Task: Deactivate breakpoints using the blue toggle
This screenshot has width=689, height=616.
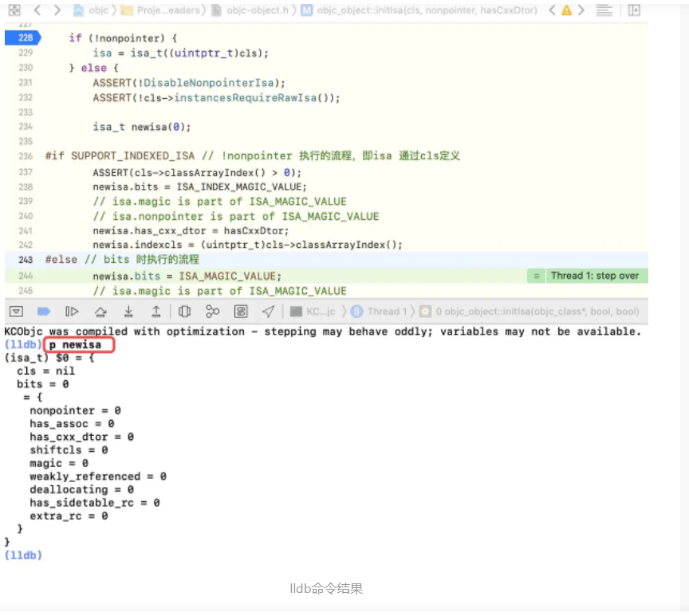Action: pyautogui.click(x=45, y=311)
